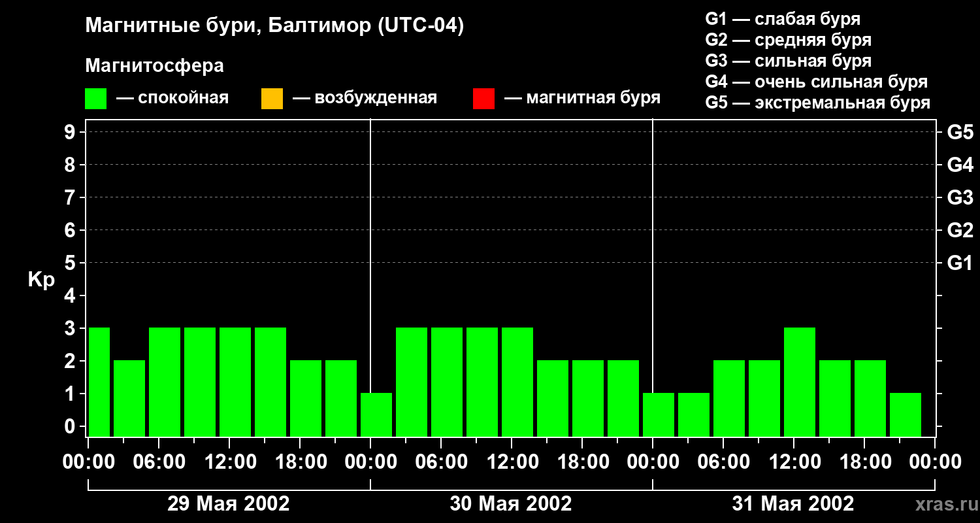Click the tallest bar on 31 May
Image resolution: width=980 pixels, height=523 pixels.
coord(800,382)
